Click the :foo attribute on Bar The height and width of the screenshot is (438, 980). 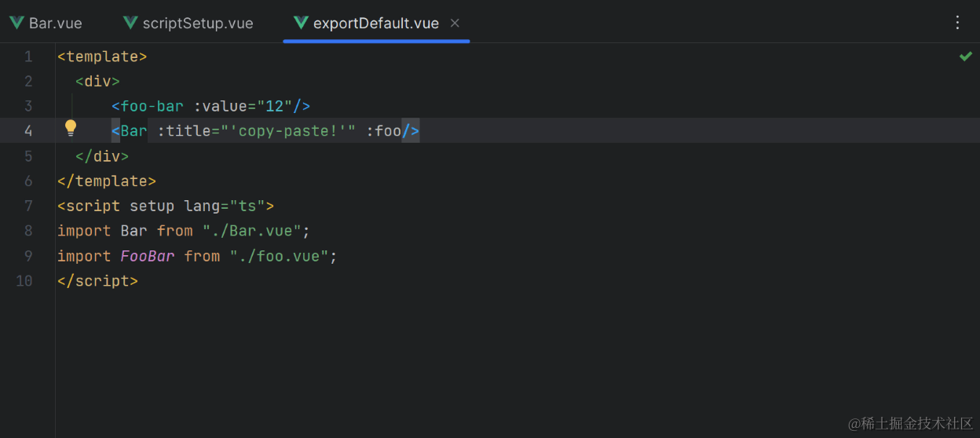coord(383,131)
